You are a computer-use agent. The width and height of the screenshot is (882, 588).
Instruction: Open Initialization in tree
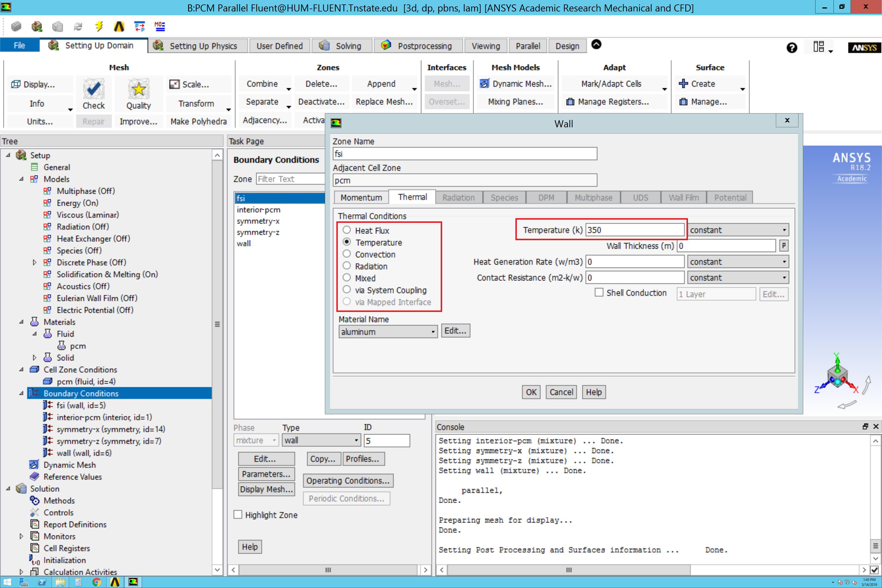coord(64,560)
